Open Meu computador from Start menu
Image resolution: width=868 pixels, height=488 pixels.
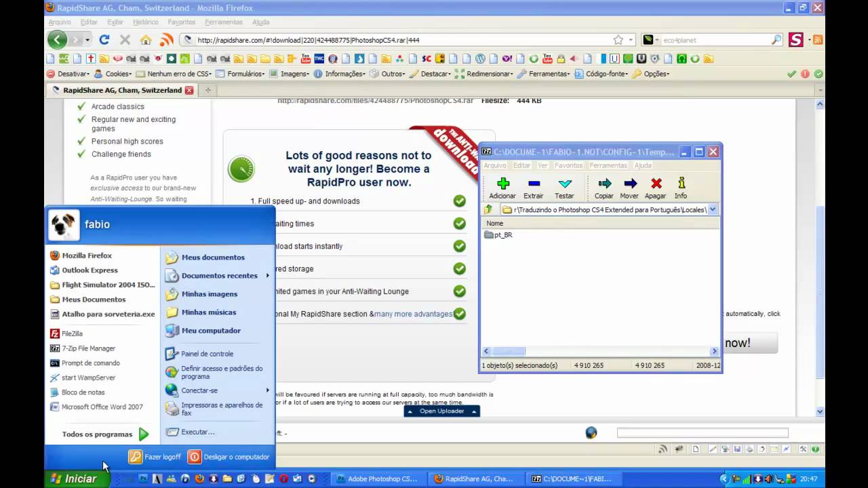tap(203, 331)
